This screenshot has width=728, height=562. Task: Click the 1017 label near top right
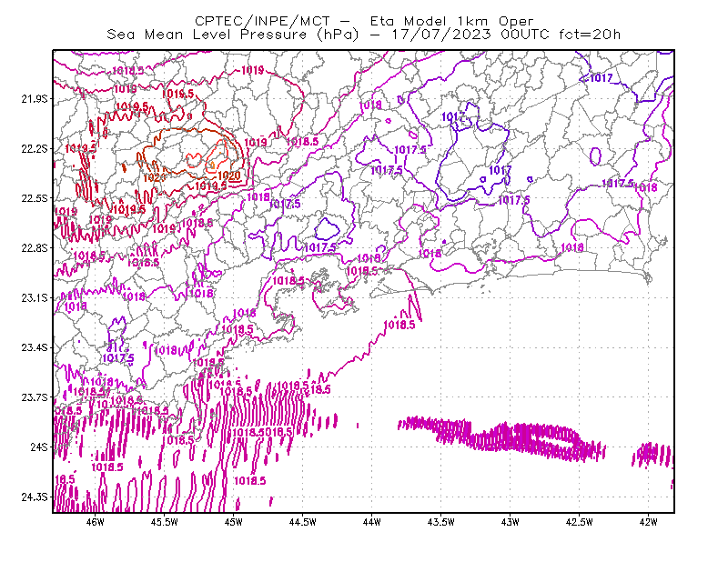click(601, 78)
